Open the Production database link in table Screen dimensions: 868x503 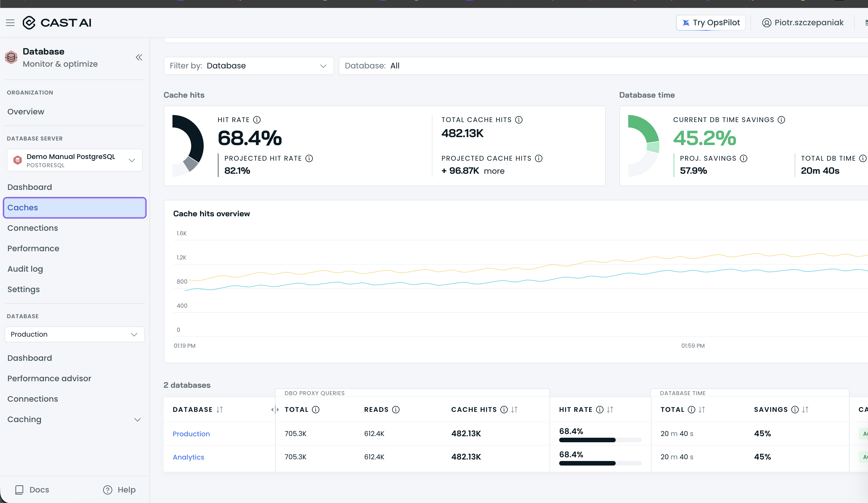[x=191, y=434]
